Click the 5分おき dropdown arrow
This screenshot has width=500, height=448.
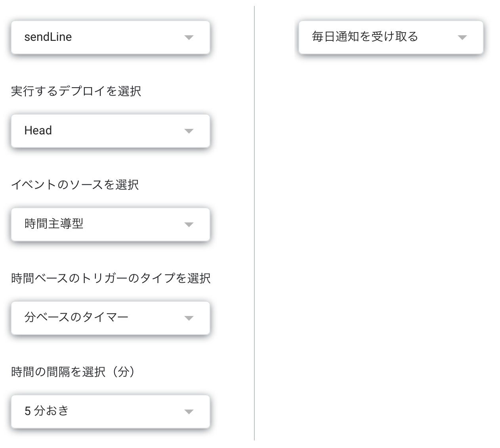(189, 412)
